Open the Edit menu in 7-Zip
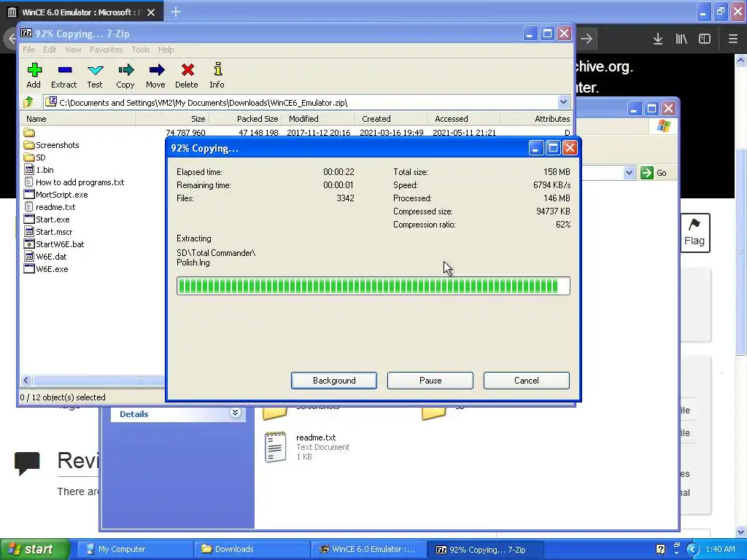This screenshot has height=560, width=747. pyautogui.click(x=50, y=50)
